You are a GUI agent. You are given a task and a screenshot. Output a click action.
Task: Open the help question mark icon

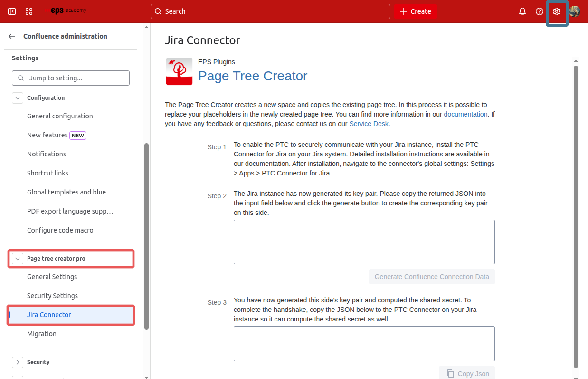[x=539, y=11]
